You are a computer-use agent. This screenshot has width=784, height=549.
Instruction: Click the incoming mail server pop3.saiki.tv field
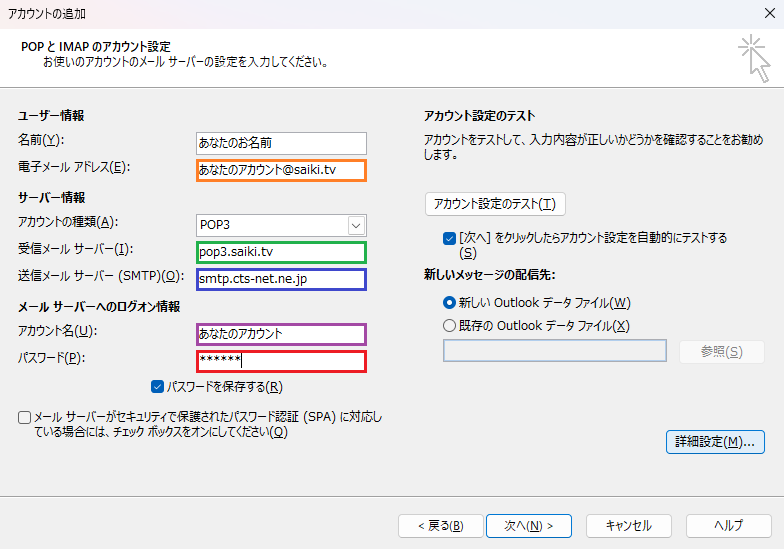282,252
